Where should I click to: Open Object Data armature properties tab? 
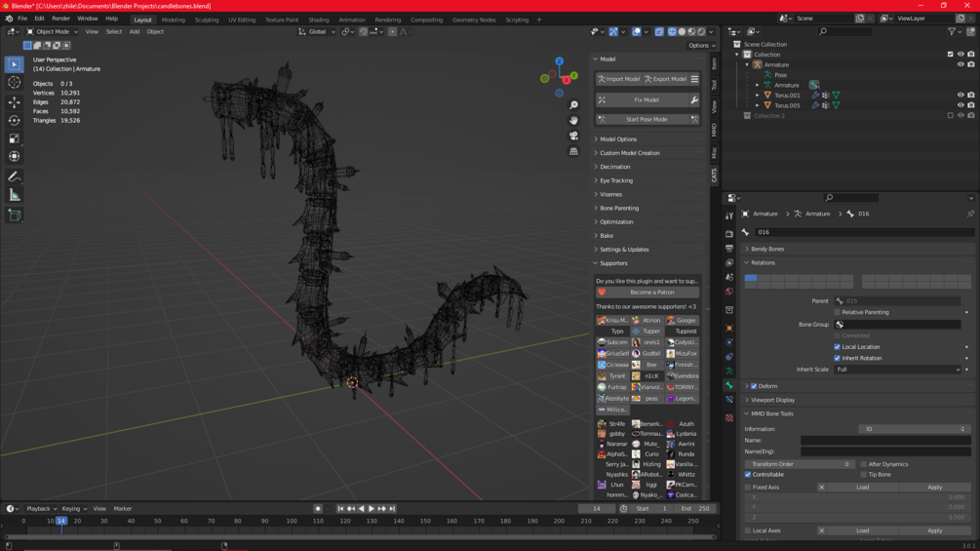click(x=729, y=372)
